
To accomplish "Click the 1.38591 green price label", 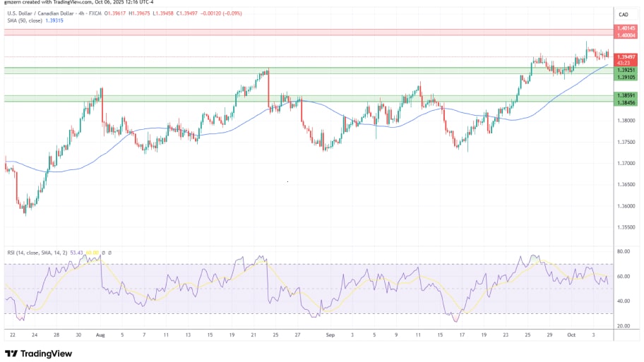I will coord(626,95).
